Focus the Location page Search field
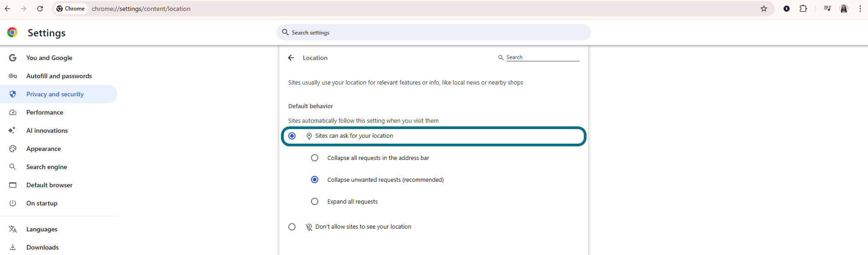Screen dimensions: 868x255 click(542, 57)
